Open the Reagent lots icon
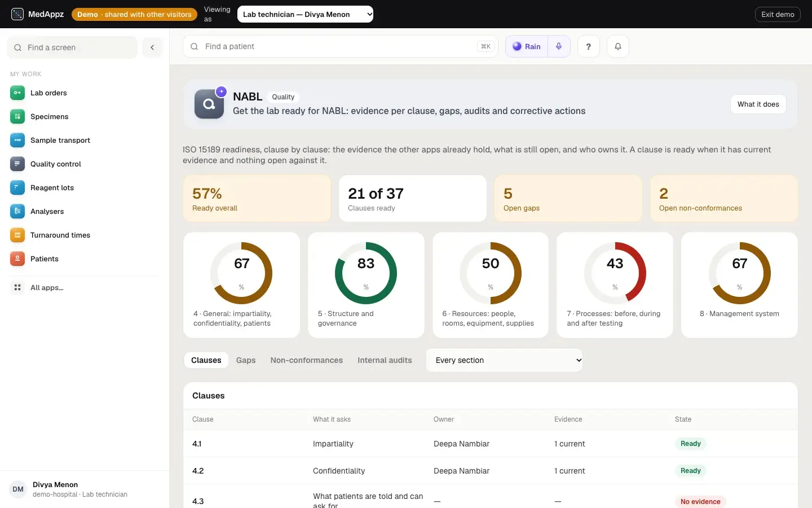Screen dimensions: 812x508 pyautogui.click(x=17, y=187)
